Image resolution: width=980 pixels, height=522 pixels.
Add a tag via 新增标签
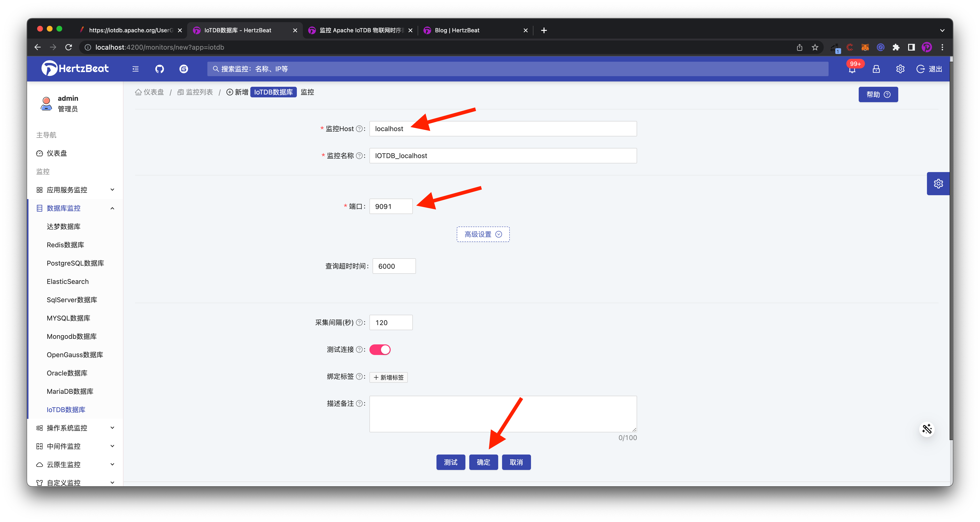pyautogui.click(x=388, y=377)
